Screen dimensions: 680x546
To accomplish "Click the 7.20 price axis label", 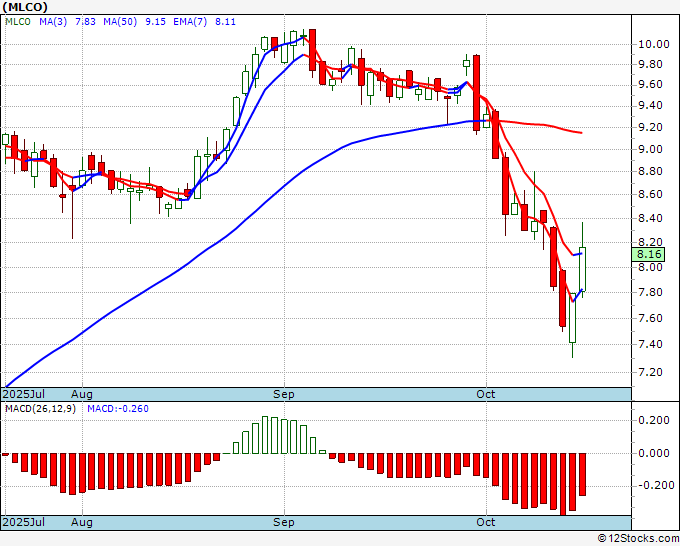I will pyautogui.click(x=650, y=373).
